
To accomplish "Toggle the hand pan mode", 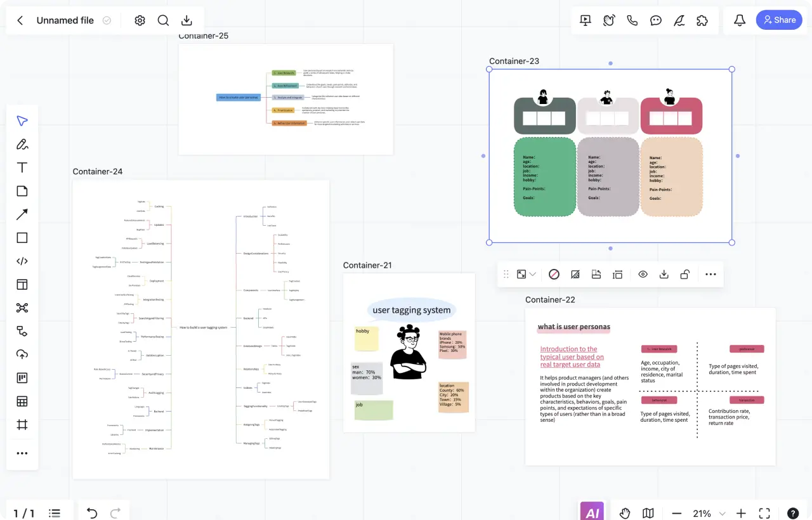I will (x=625, y=513).
